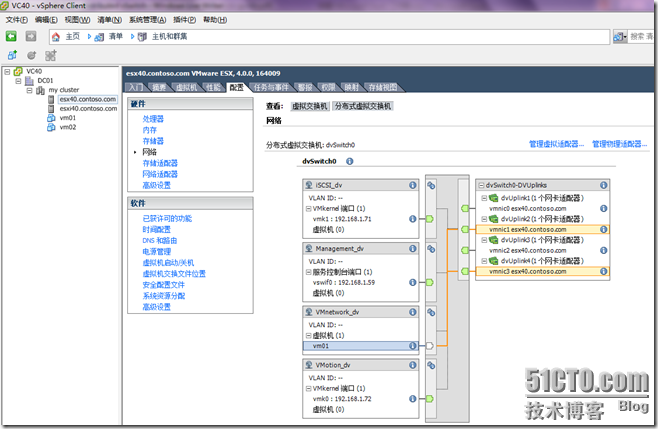Image resolution: width=658 pixels, height=429 pixels.
Task: Open info icon on dvSwitch0-DVUplinks header
Action: 603,185
